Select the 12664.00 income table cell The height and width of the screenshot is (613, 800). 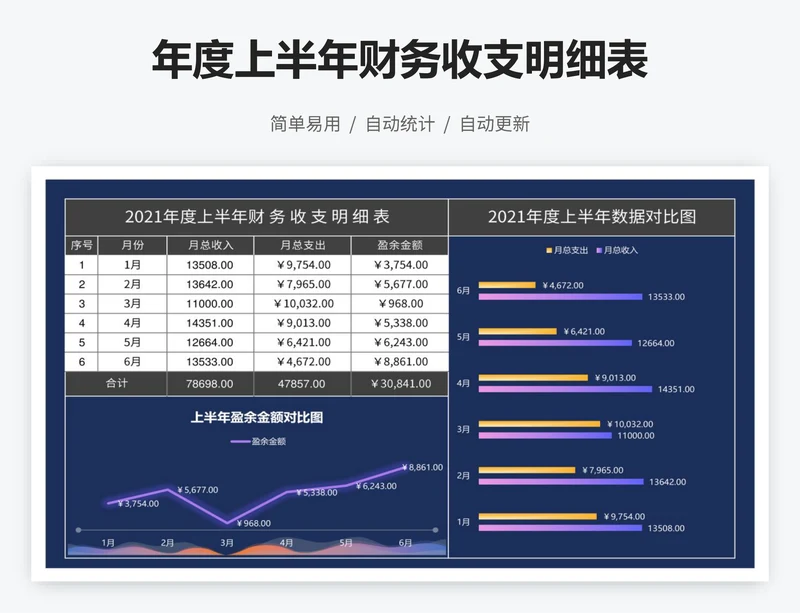click(x=210, y=342)
